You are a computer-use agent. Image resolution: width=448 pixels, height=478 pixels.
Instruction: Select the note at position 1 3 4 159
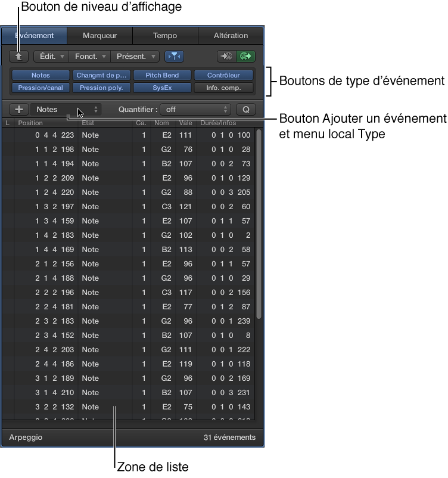(128, 221)
